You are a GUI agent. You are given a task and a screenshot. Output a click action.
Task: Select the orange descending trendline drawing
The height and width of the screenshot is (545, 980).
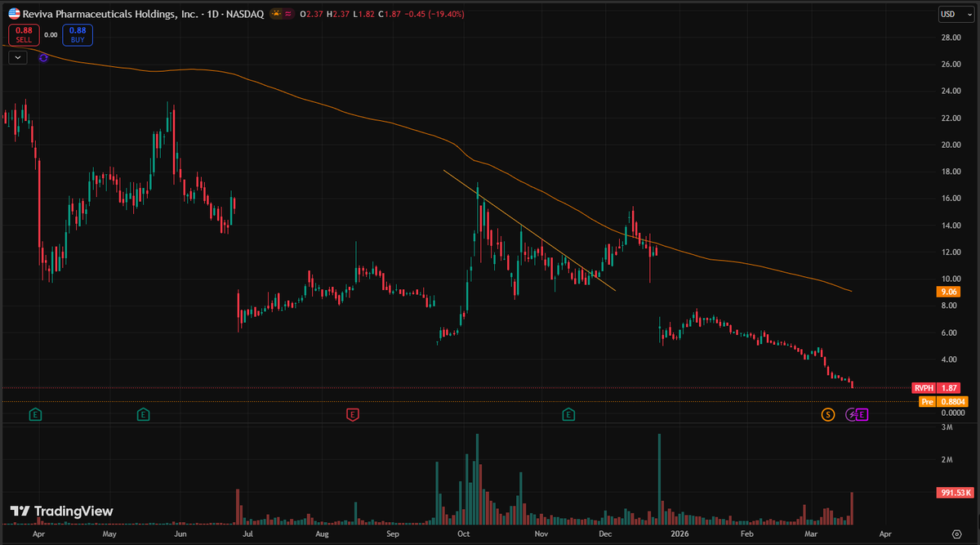click(530, 230)
